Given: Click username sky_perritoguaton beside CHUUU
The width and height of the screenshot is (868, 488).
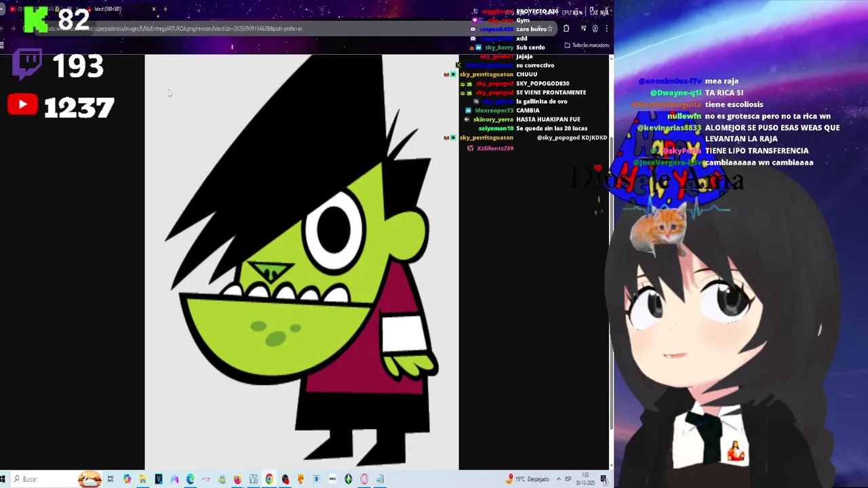Looking at the screenshot, I should pos(486,74).
